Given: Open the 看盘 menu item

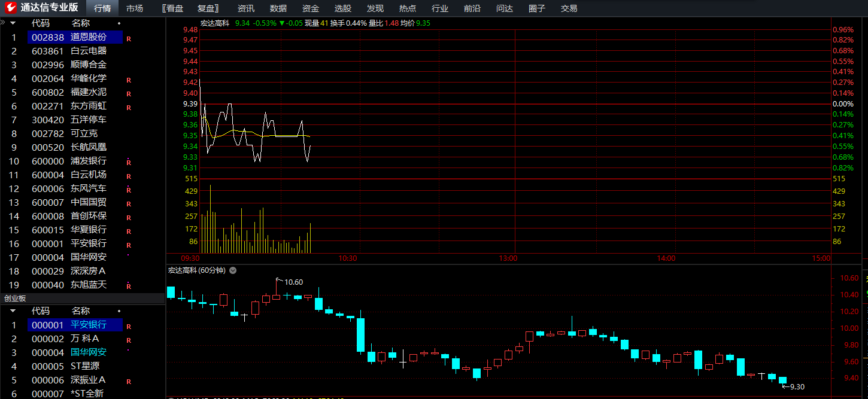Looking at the screenshot, I should click(x=173, y=8).
